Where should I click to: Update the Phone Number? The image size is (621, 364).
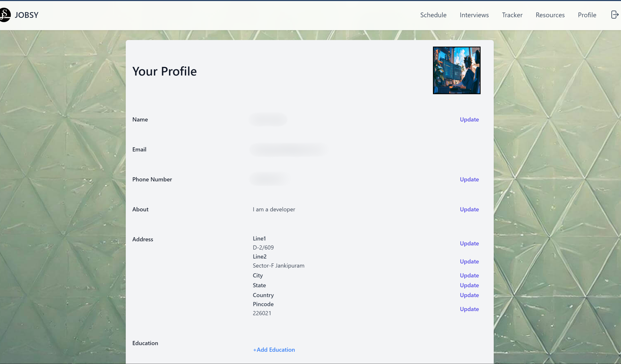coord(469,179)
